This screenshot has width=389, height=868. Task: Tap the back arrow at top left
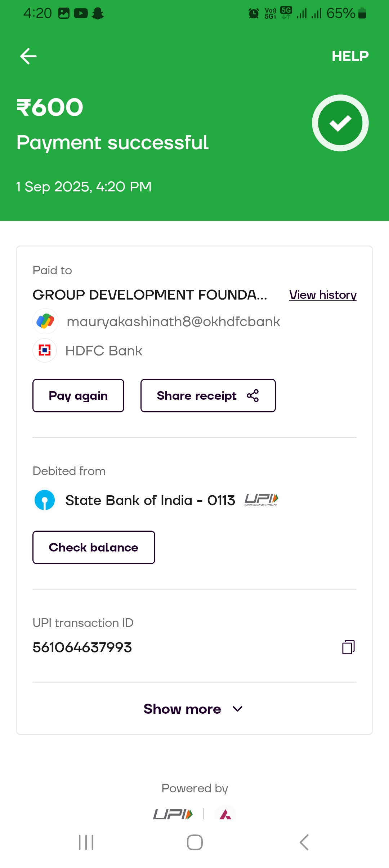[28, 56]
